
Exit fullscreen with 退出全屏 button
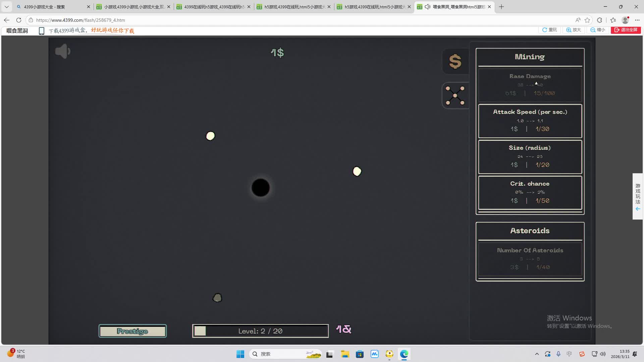[626, 30]
